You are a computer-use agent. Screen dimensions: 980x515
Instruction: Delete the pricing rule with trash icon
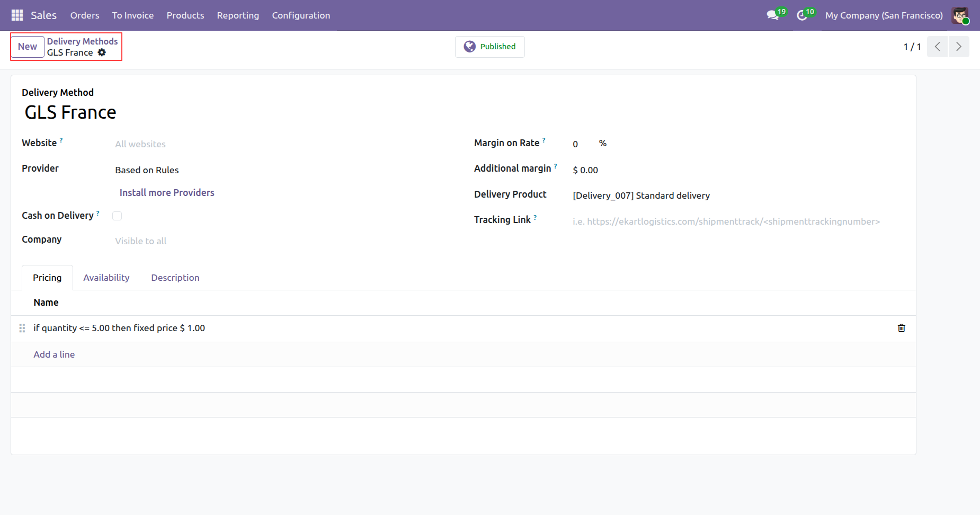tap(901, 328)
